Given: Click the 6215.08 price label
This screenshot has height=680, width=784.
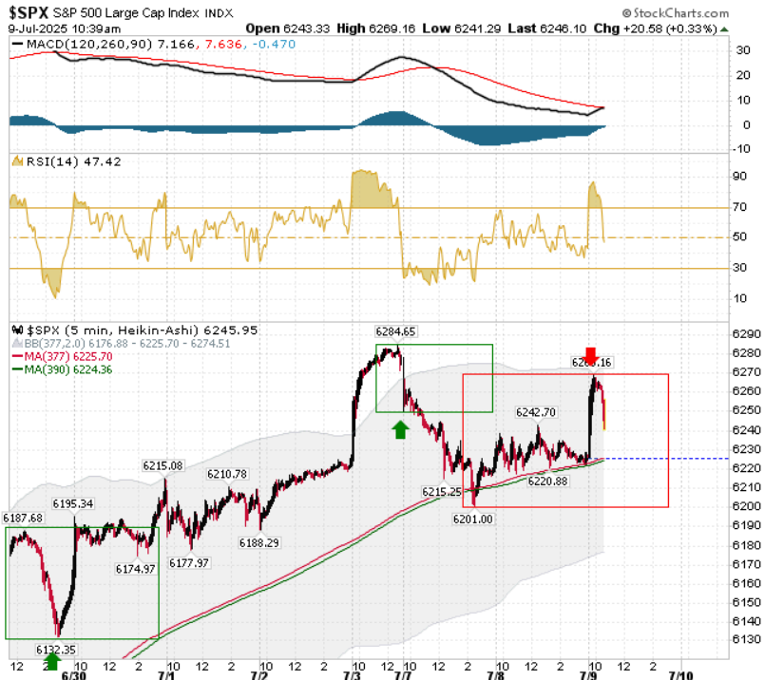Looking at the screenshot, I should coord(163,465).
